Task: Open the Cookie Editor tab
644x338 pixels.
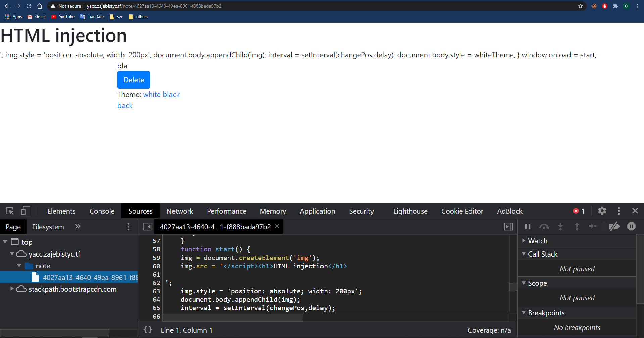Action: [x=462, y=211]
